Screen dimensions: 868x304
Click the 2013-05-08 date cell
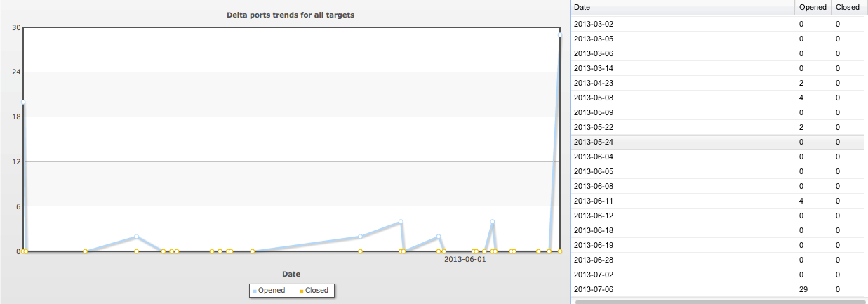[593, 98]
